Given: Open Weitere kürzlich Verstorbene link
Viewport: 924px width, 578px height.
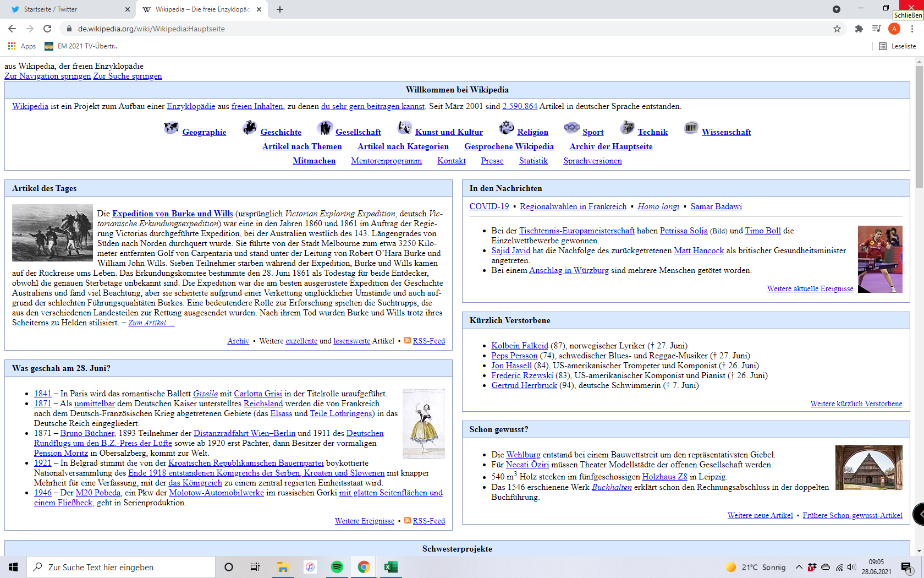Looking at the screenshot, I should 856,403.
